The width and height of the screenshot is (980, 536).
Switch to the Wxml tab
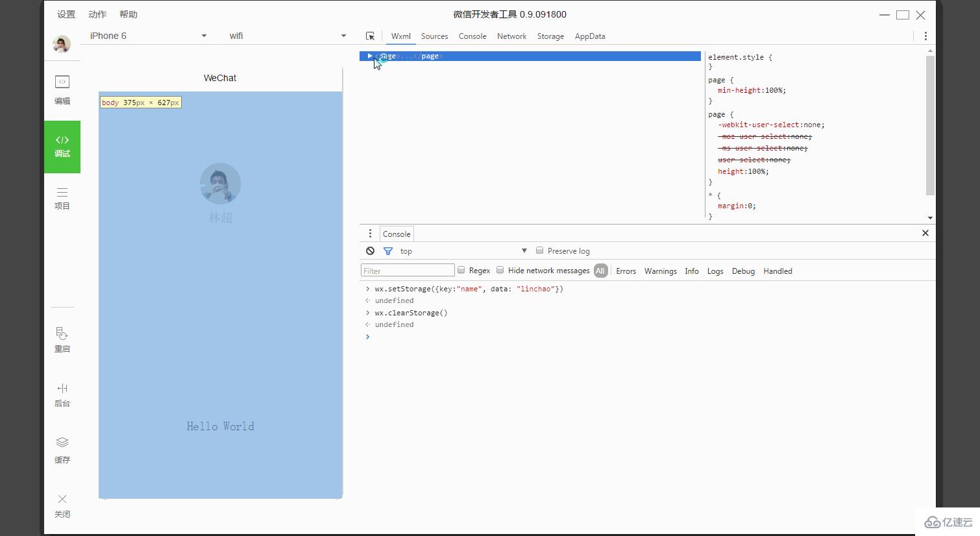(x=401, y=36)
